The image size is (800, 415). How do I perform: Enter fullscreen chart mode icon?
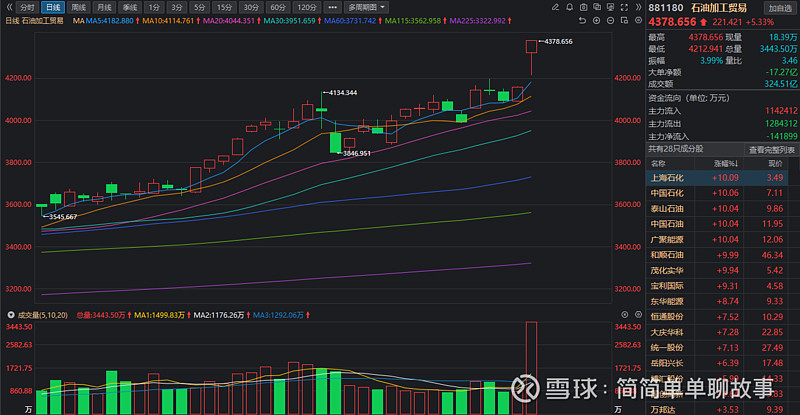624,7
